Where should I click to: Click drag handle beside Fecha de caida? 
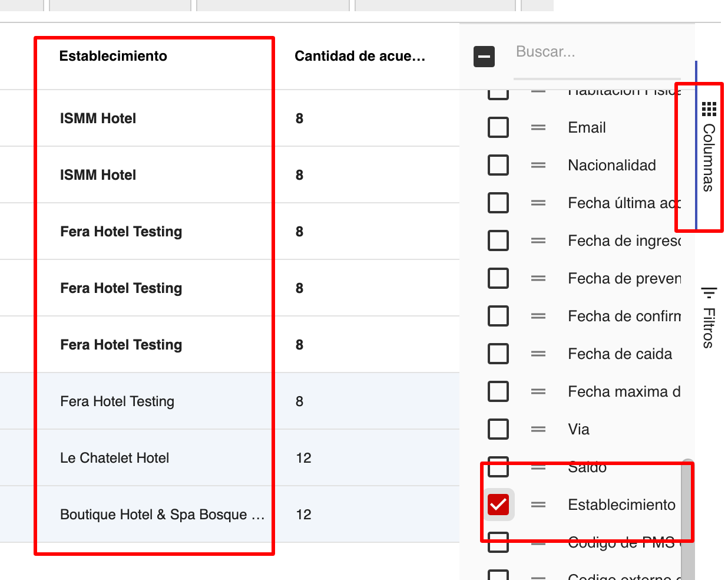538,354
